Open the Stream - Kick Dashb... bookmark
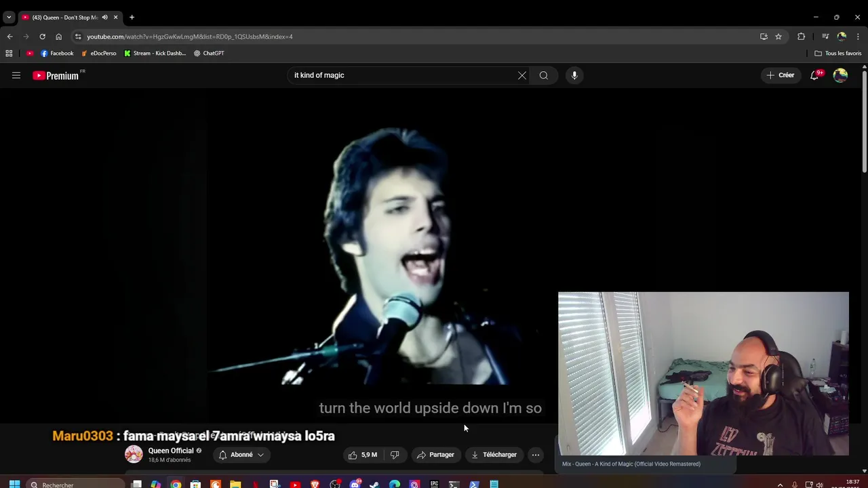 155,53
